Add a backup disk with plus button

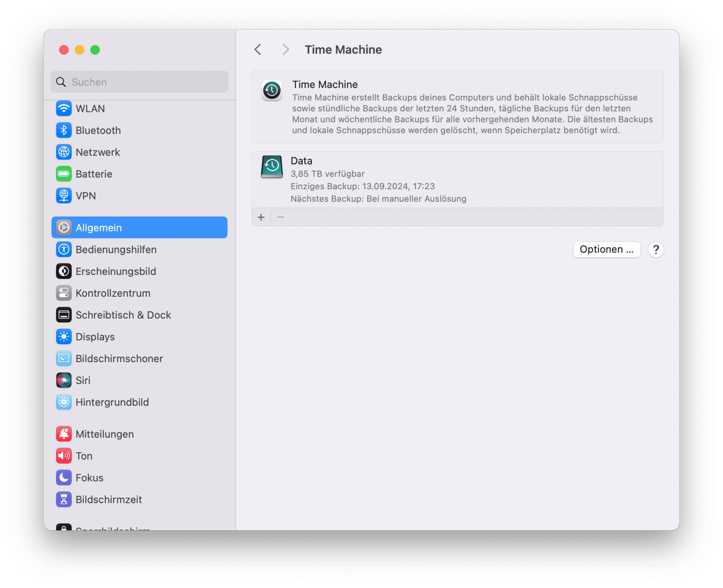click(261, 217)
